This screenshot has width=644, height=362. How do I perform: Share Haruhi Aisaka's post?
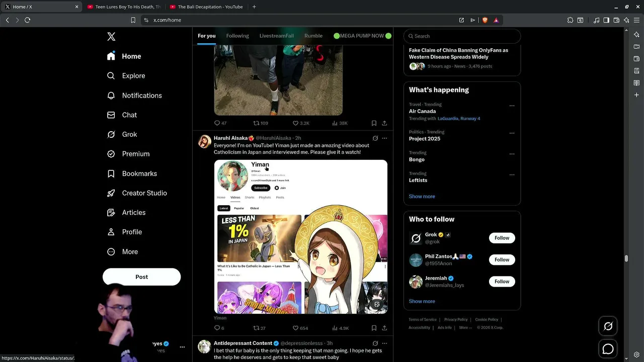coord(384,328)
